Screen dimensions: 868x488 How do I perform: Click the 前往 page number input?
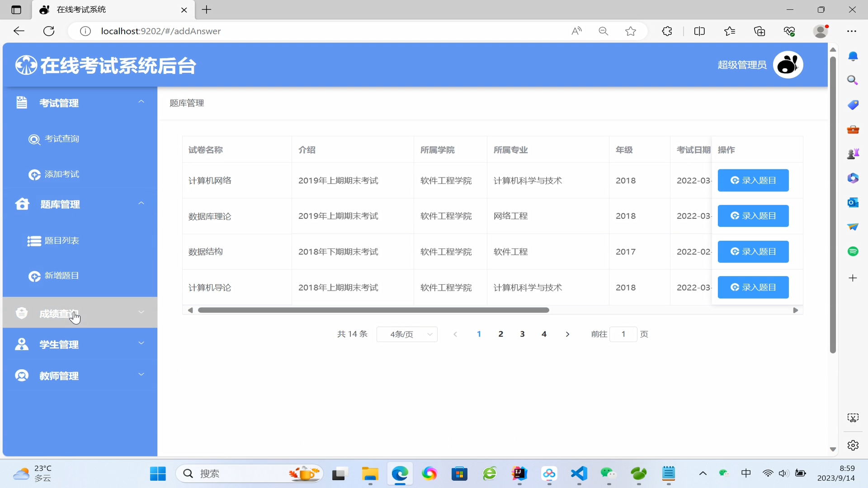click(623, 334)
